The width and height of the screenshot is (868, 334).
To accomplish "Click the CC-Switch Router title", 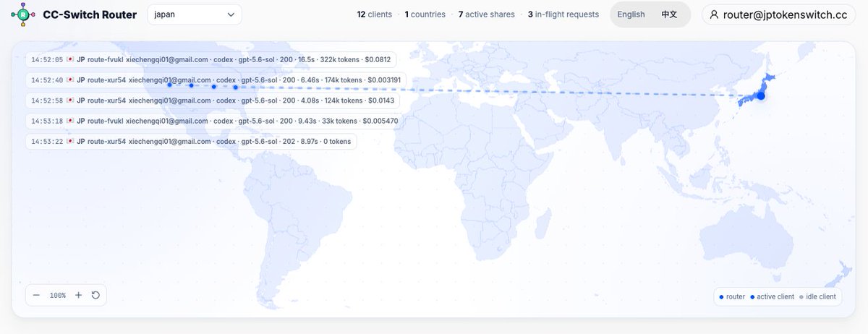I will [x=90, y=14].
